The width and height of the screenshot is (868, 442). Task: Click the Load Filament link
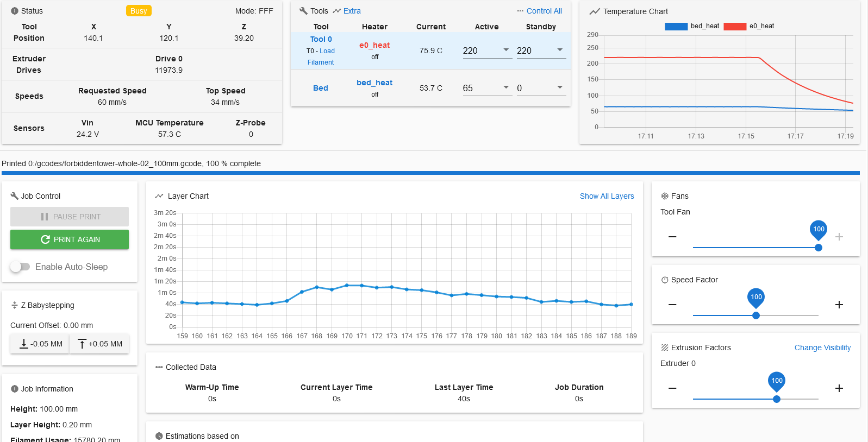click(x=322, y=56)
